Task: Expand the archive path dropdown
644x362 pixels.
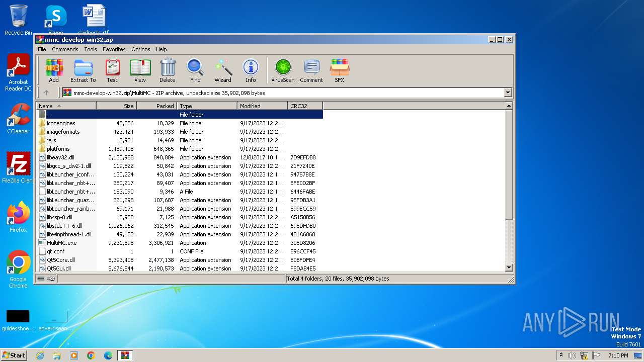Action: pos(508,93)
